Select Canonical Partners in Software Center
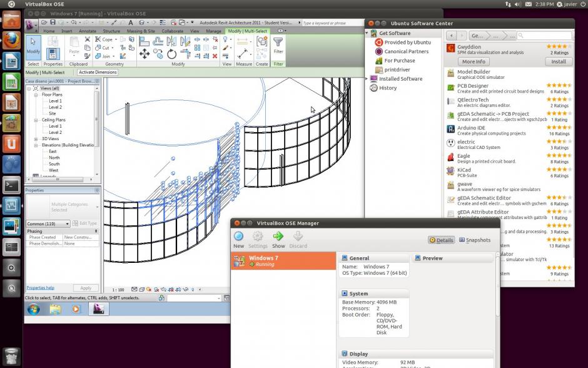The height and width of the screenshot is (368, 588). pyautogui.click(x=406, y=51)
